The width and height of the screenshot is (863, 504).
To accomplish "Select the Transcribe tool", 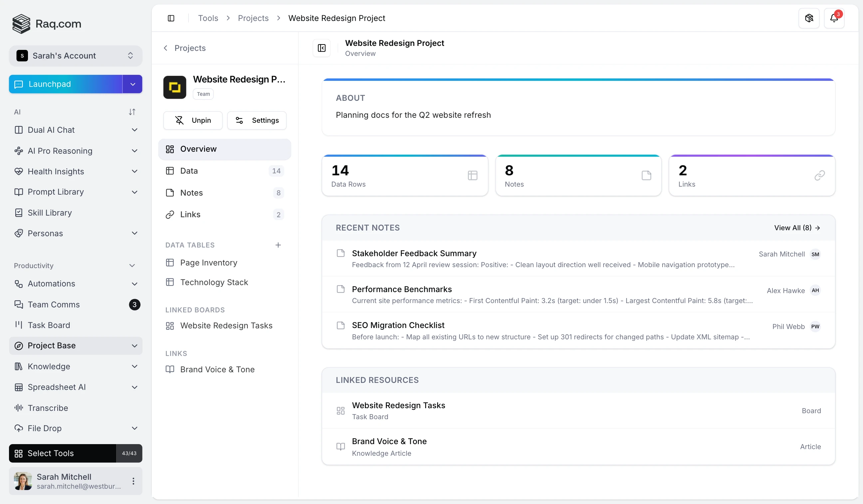I will point(48,408).
